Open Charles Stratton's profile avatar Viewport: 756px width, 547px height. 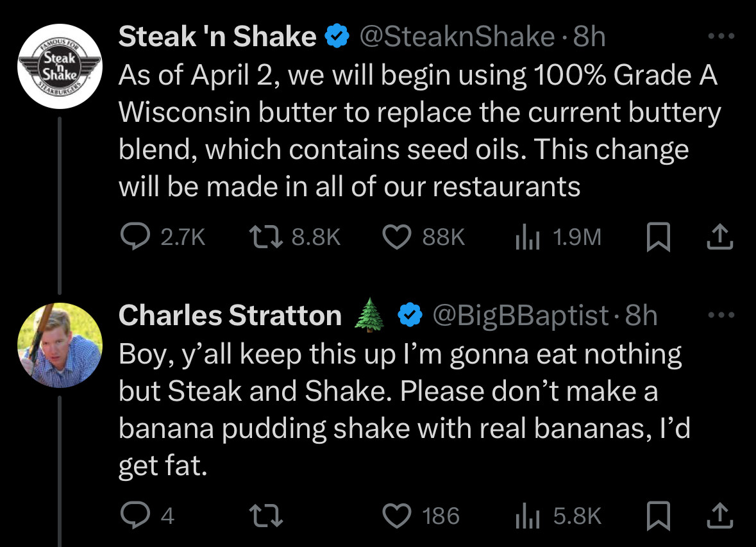(x=60, y=345)
